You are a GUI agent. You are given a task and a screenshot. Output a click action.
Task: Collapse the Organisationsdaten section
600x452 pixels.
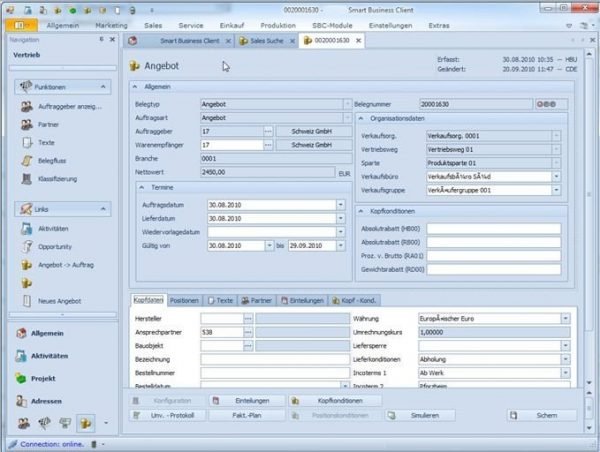point(361,119)
